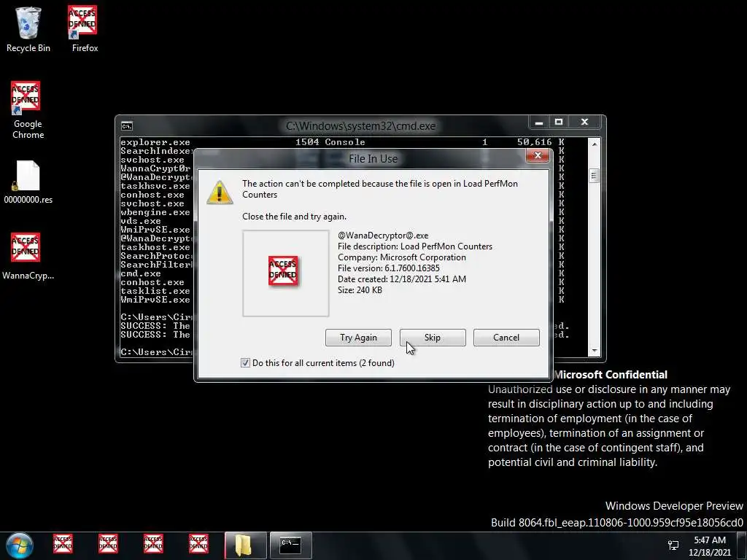Open the Recycle Bin desktop icon

point(28,28)
